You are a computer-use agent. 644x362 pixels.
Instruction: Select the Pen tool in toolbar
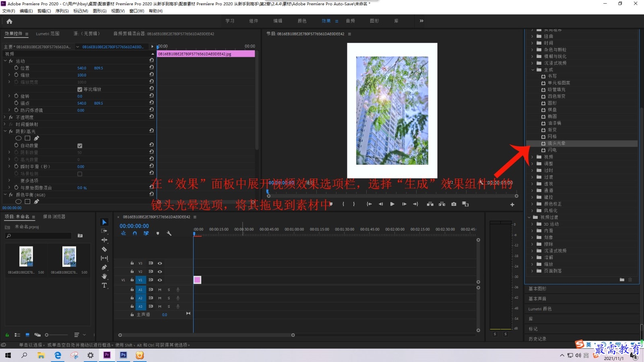click(104, 267)
